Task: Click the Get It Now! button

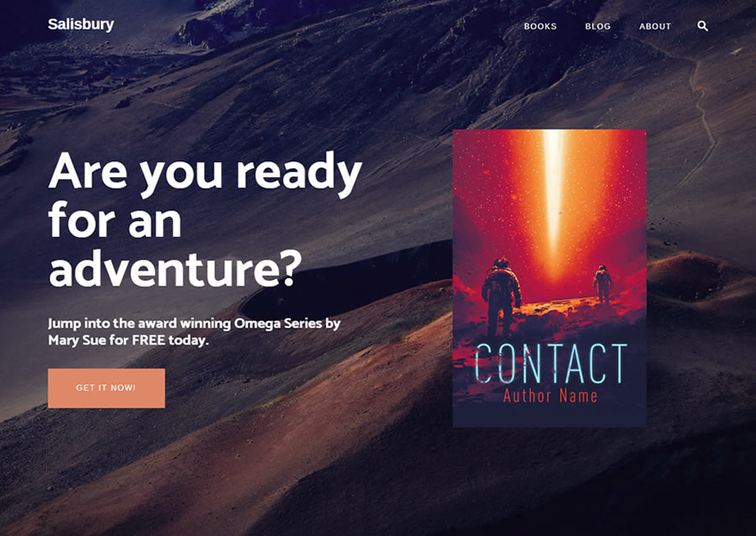Action: [106, 388]
